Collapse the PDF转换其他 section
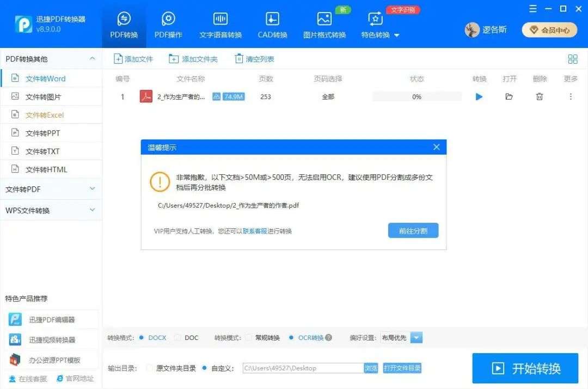This screenshot has width=588, height=389. click(x=92, y=58)
